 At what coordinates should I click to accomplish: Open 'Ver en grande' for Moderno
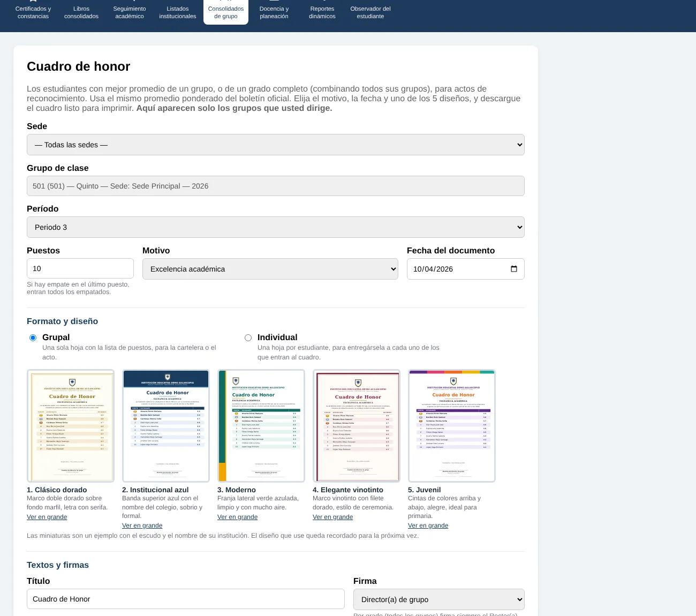pyautogui.click(x=238, y=517)
